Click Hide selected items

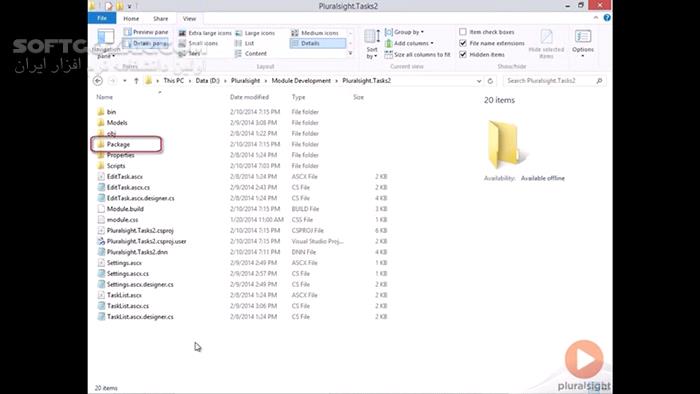[x=546, y=44]
